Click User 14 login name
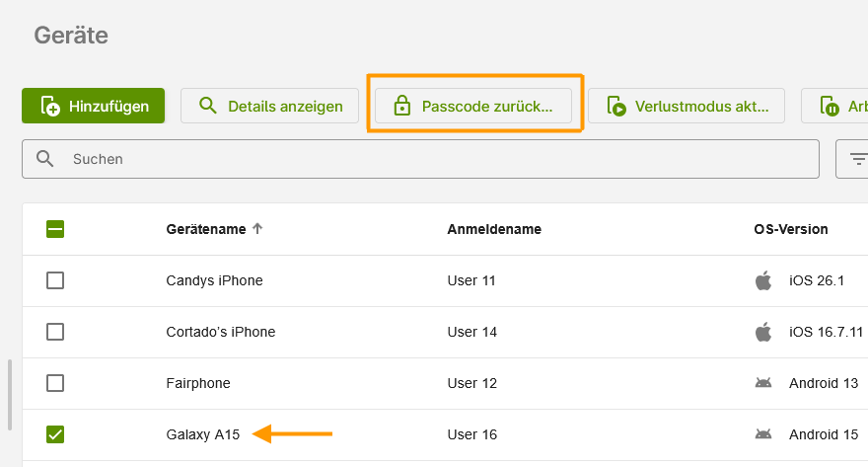The image size is (868, 467). coord(472,332)
